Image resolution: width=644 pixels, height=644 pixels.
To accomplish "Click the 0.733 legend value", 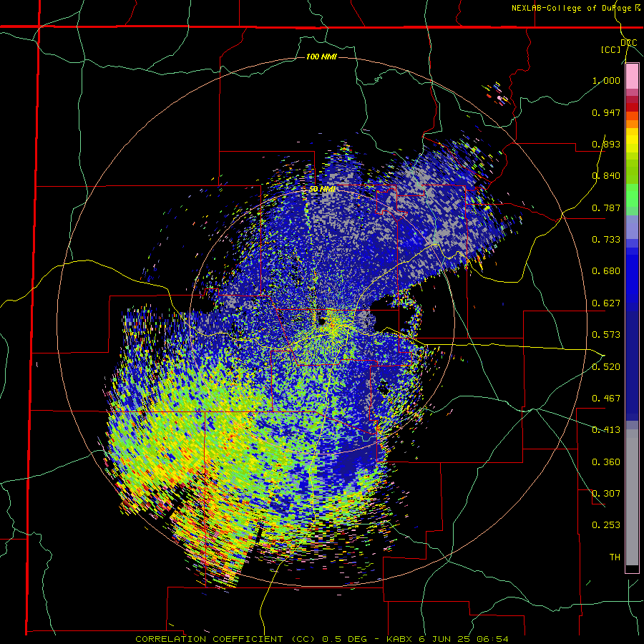I will (606, 240).
